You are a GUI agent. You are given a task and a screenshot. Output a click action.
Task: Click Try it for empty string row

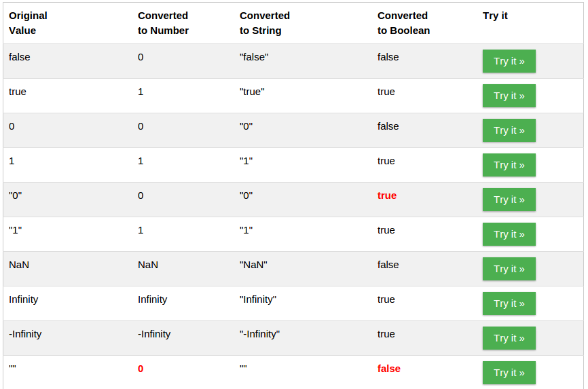coord(509,373)
